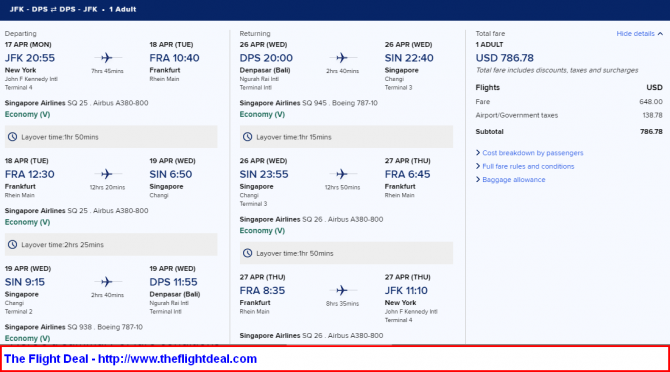Image resolution: width=670 pixels, height=372 pixels.
Task: Click Economy (V) under SQ 945 return flight
Action: [x=262, y=114]
